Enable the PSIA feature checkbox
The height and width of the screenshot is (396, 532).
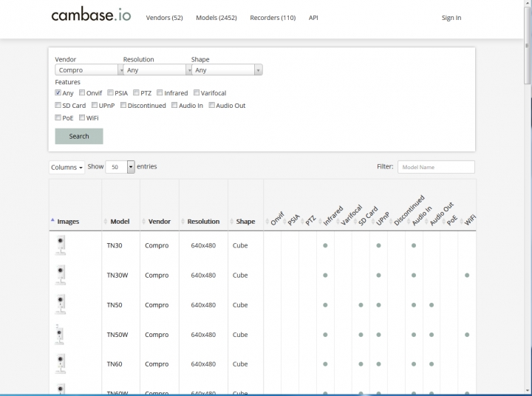point(110,92)
